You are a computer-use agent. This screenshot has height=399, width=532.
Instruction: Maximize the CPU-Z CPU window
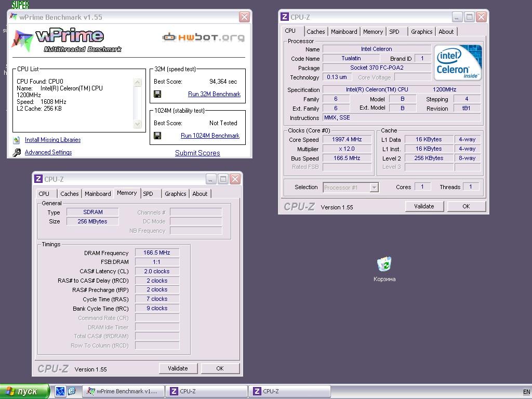point(469,17)
